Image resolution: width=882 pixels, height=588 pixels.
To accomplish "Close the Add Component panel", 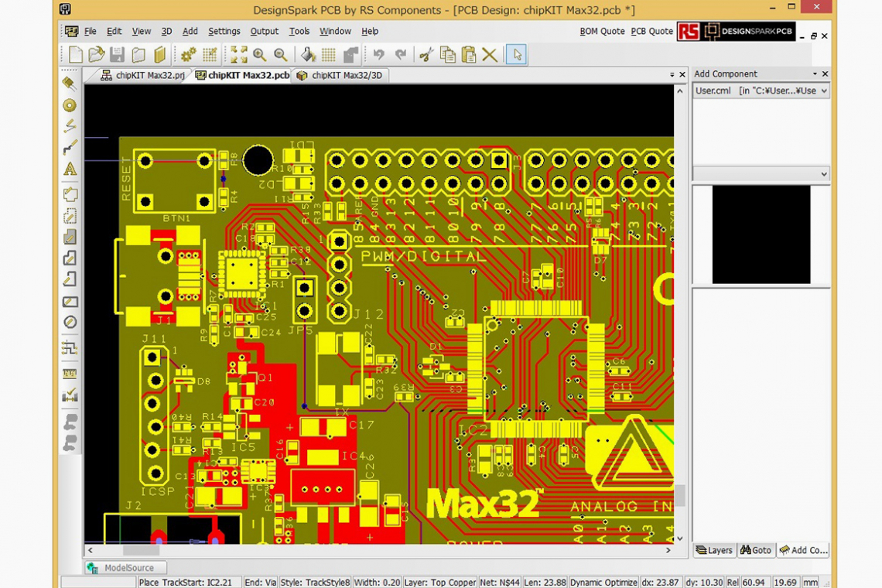I will 826,74.
